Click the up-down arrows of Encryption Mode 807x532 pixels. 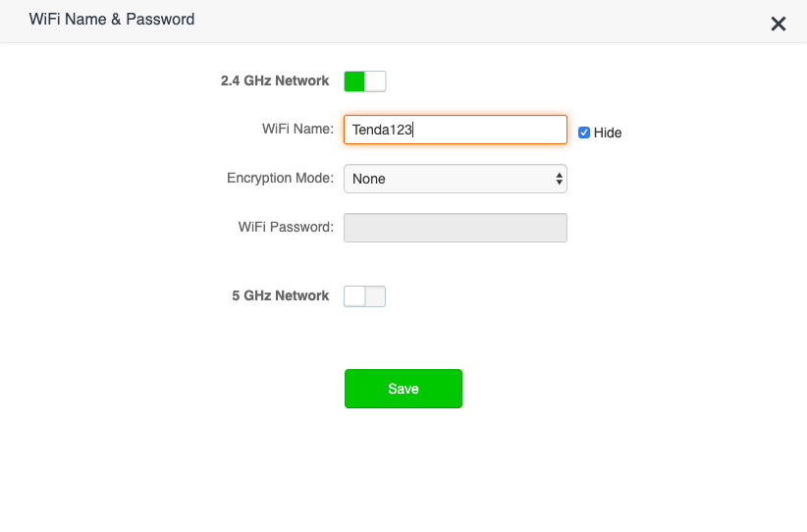pos(559,179)
